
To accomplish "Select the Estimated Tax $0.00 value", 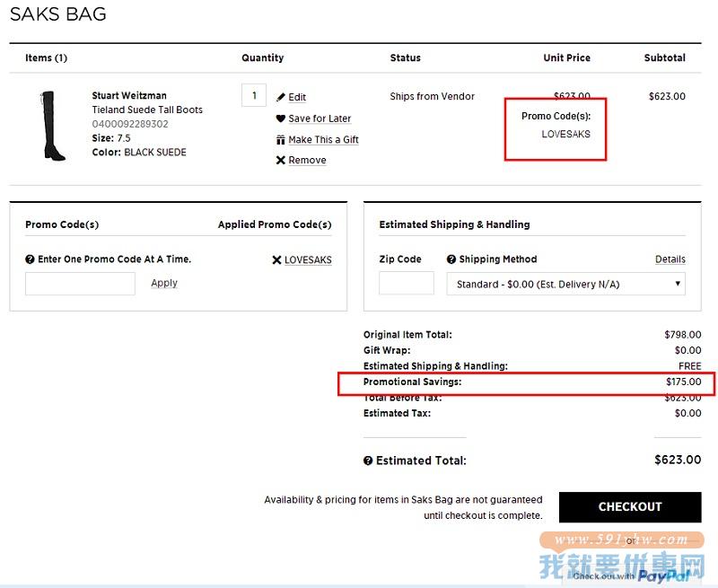I will click(687, 413).
